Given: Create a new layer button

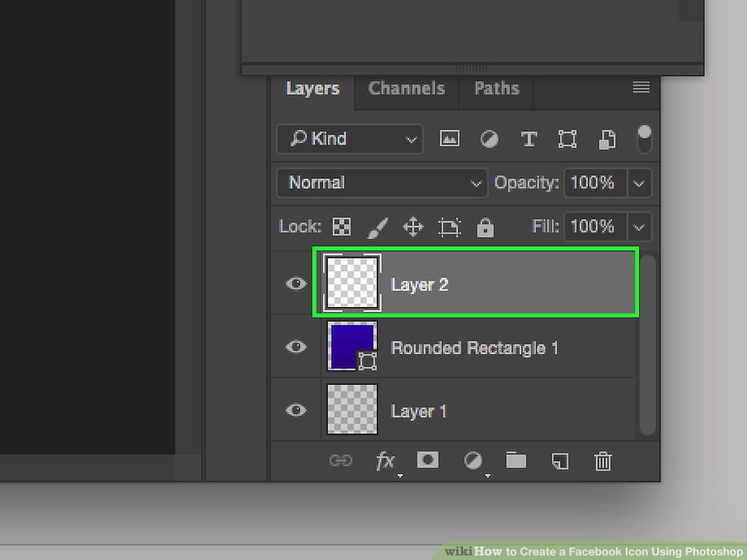Looking at the screenshot, I should [560, 460].
